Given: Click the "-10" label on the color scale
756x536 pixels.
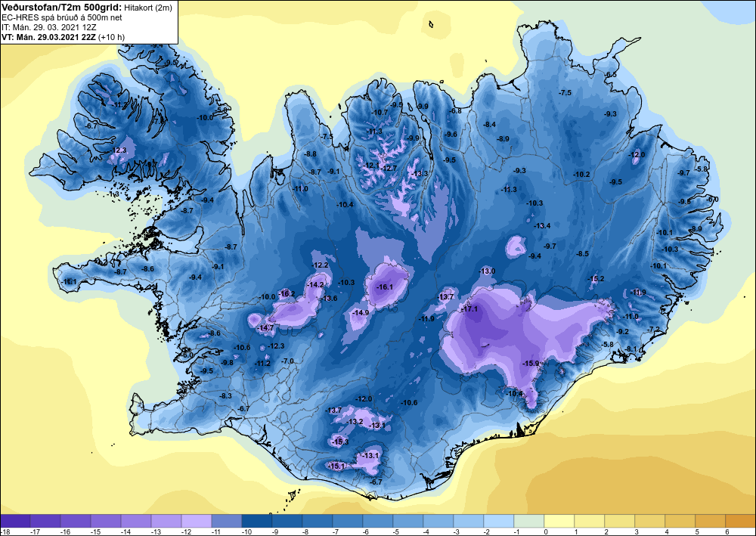Looking at the screenshot, I should click(246, 532).
